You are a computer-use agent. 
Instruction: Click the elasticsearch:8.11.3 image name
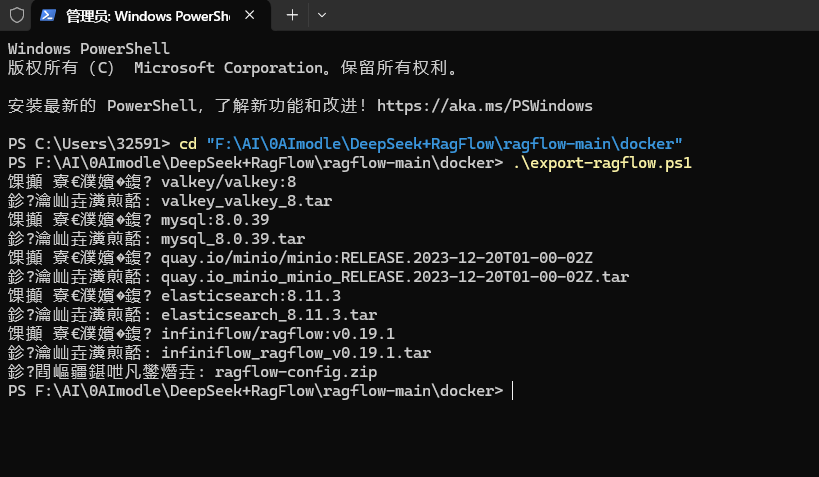point(251,296)
